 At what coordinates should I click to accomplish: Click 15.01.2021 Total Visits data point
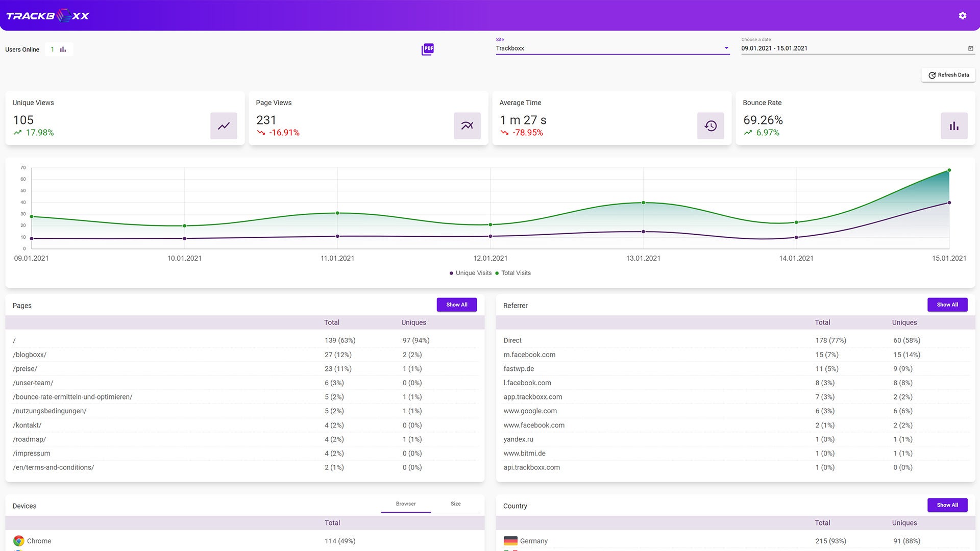click(949, 170)
